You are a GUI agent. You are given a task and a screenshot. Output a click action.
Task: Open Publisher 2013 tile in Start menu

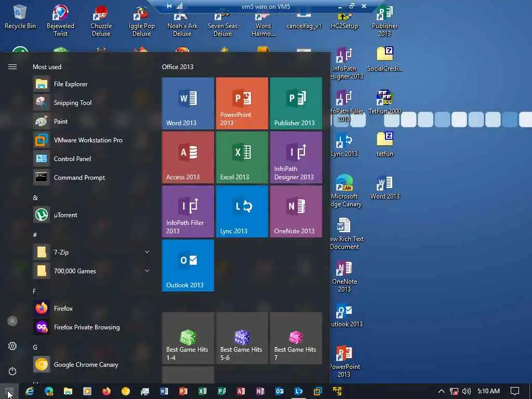(x=296, y=103)
